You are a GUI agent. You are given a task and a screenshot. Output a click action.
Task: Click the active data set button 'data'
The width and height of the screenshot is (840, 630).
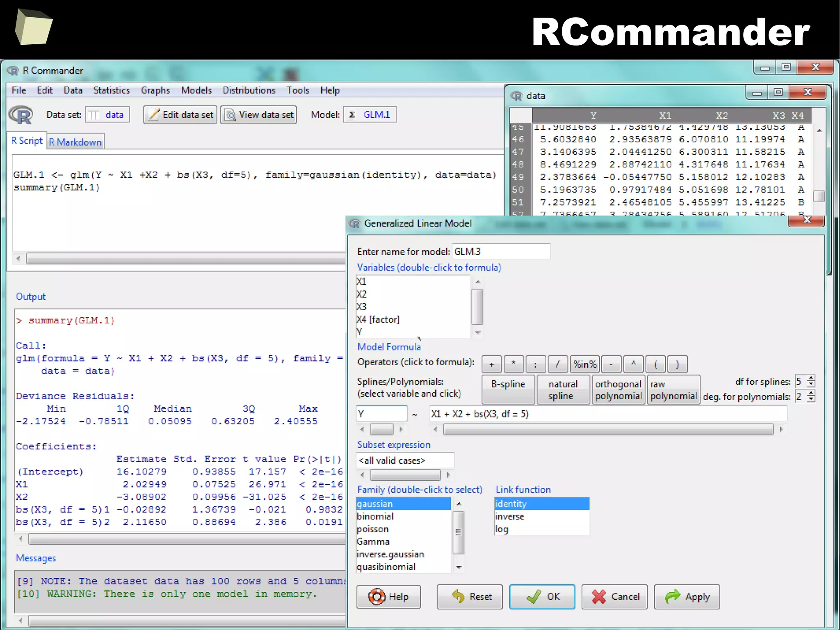click(107, 115)
